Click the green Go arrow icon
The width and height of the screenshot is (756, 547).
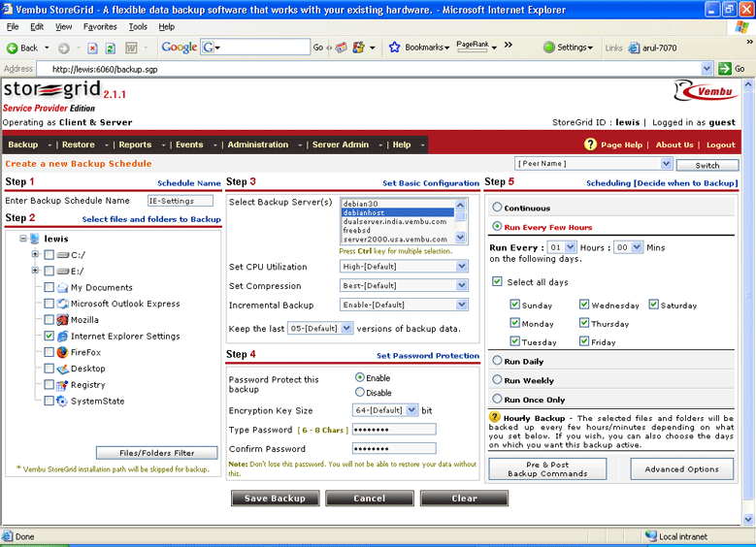725,69
